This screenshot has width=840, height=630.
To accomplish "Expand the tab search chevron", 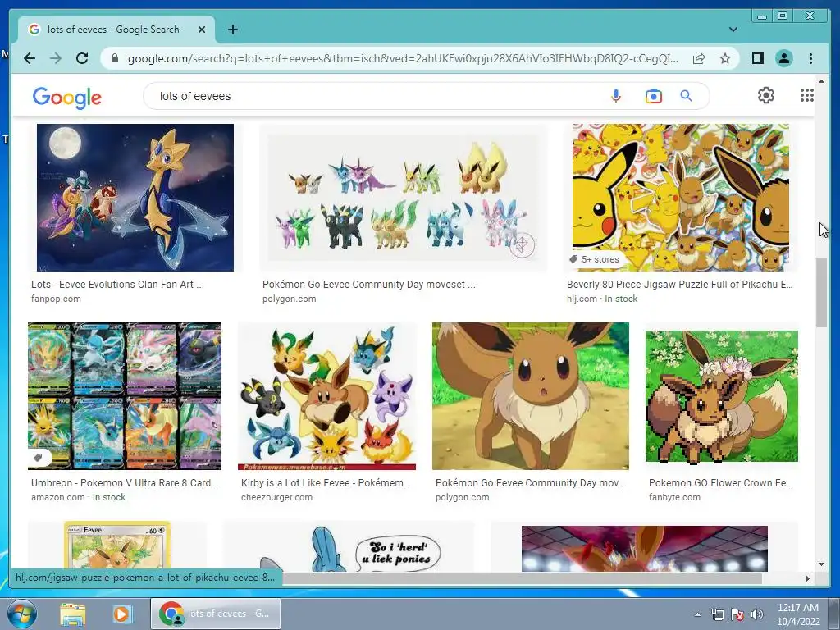I will coord(733,30).
